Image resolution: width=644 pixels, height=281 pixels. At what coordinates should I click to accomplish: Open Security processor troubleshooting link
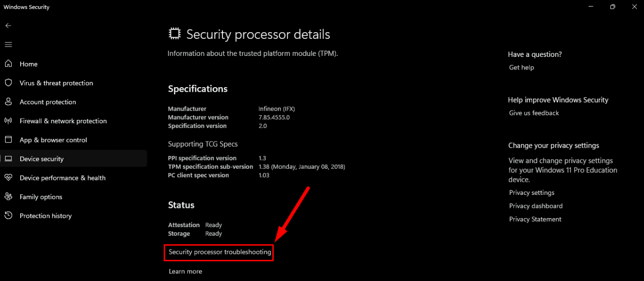point(220,252)
